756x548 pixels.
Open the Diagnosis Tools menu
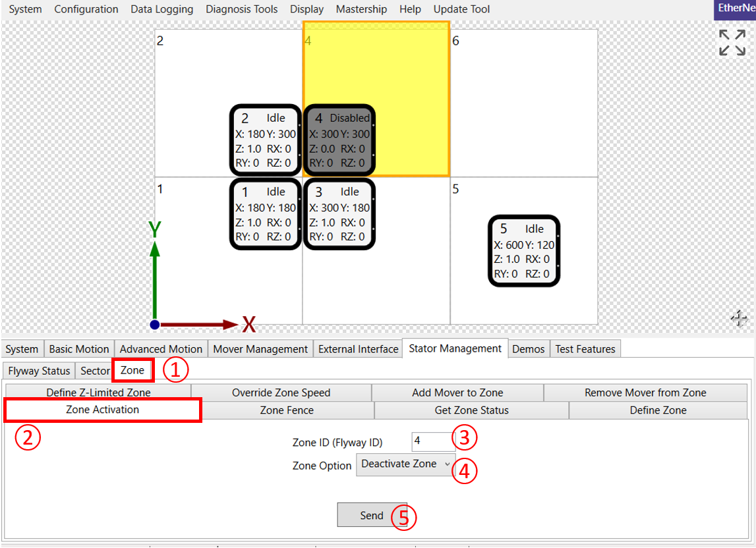241,9
